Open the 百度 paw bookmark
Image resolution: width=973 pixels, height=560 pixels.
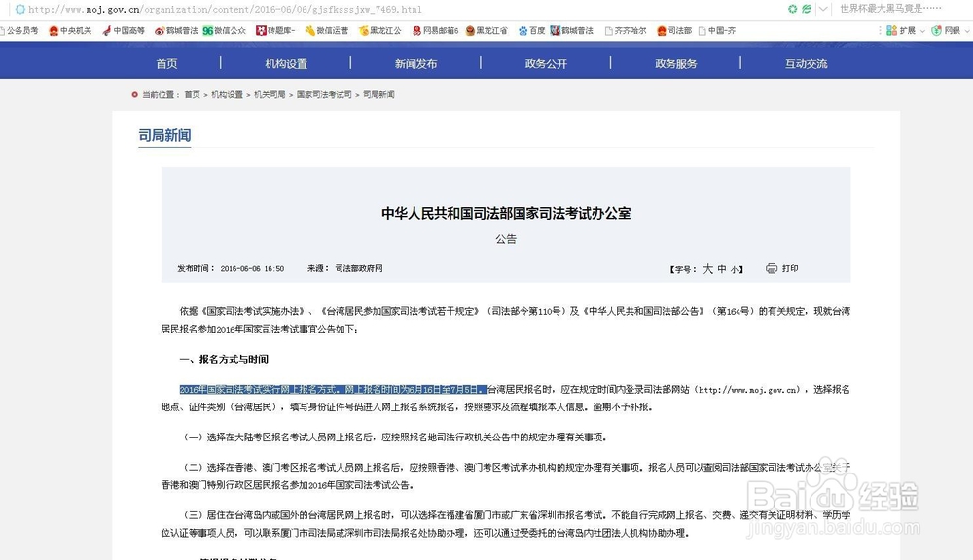tap(532, 30)
